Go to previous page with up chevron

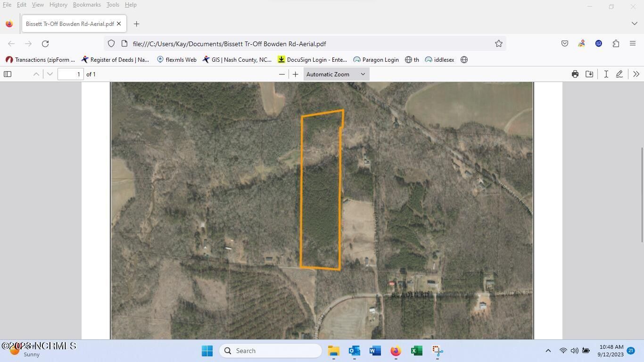tap(36, 74)
